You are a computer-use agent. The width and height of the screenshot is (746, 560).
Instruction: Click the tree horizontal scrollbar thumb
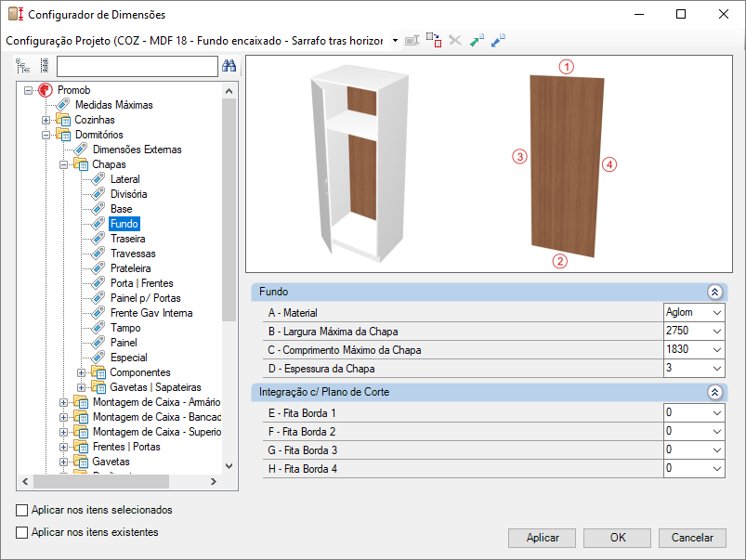tap(101, 481)
